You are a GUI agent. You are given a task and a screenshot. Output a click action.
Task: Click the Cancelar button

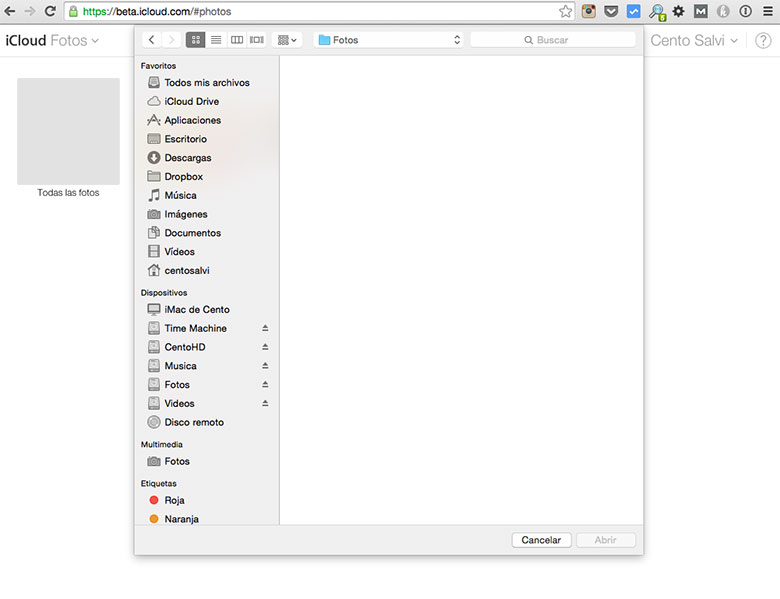click(541, 540)
